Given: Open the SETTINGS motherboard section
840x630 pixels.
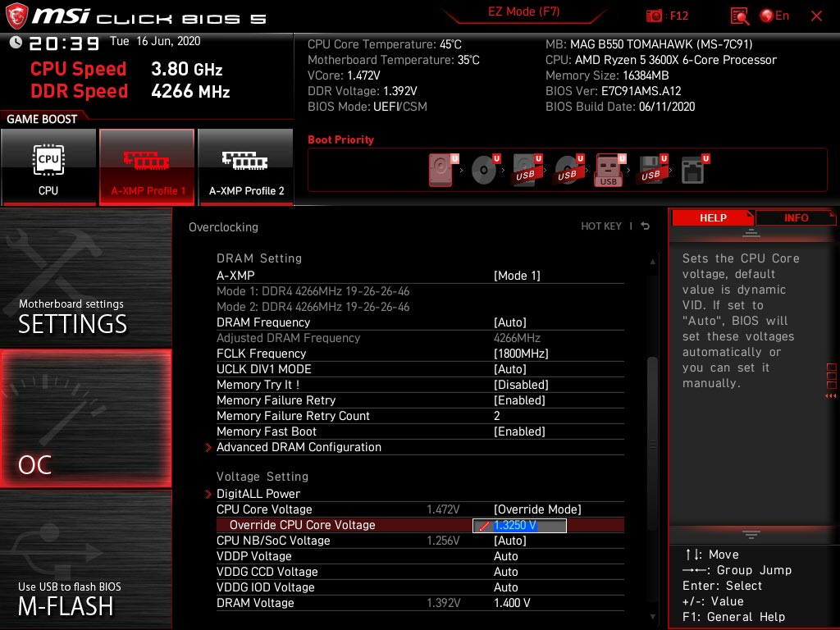Looking at the screenshot, I should pos(85,277).
